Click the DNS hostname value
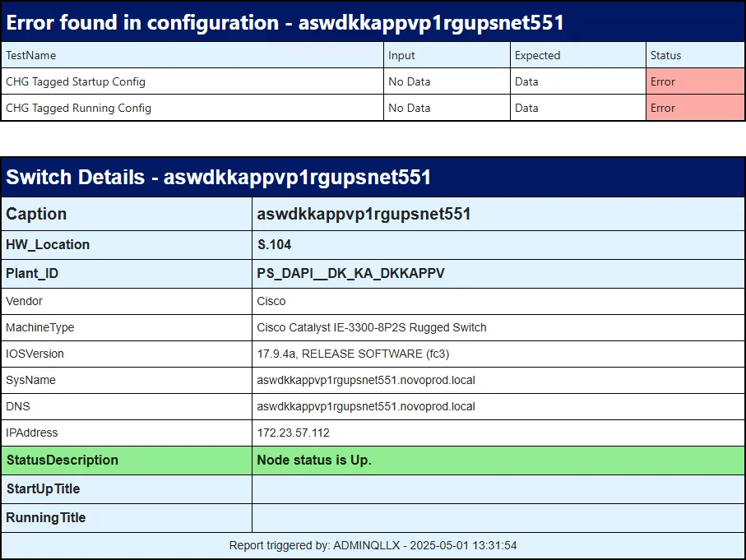The width and height of the screenshot is (746, 560). (366, 406)
